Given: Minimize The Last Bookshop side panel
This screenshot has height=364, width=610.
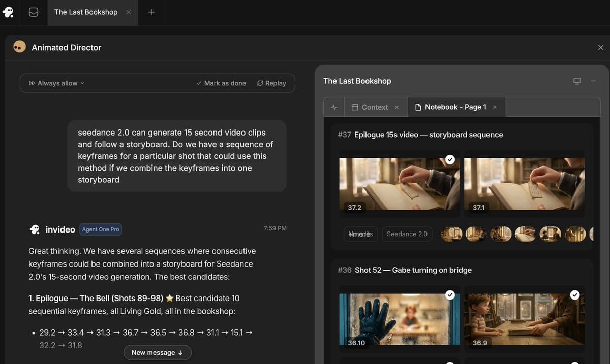Looking at the screenshot, I should (x=593, y=81).
